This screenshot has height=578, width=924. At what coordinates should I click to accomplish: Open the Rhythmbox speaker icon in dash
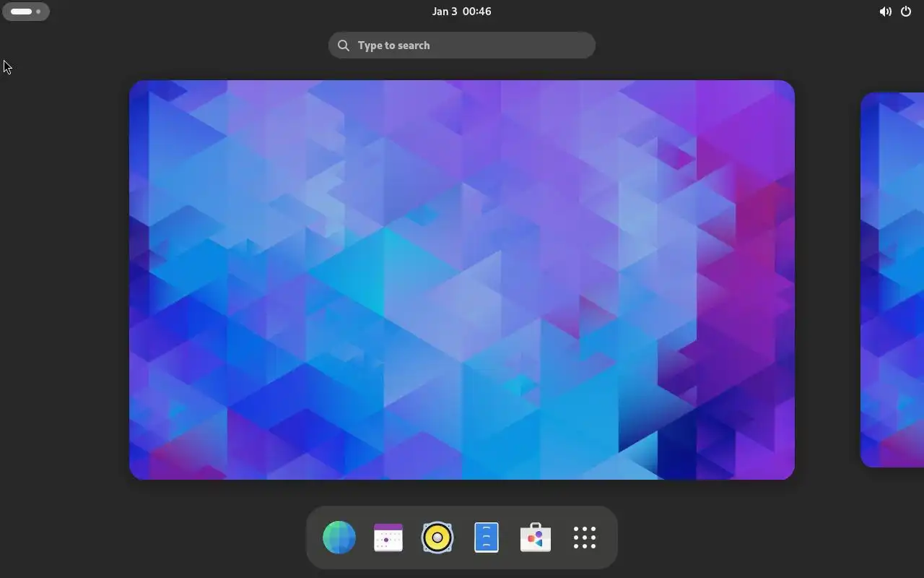pos(437,538)
